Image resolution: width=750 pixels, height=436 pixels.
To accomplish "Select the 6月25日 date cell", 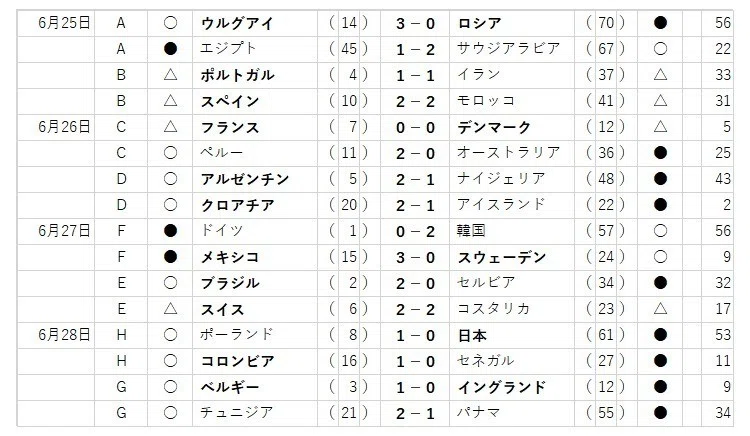I will [x=56, y=23].
